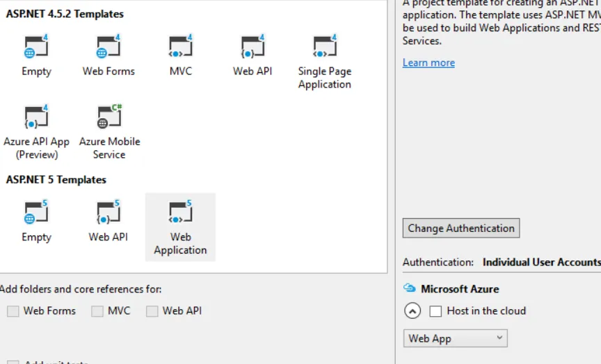The image size is (601, 364).
Task: Select the Web Forms template icon
Action: (x=109, y=47)
